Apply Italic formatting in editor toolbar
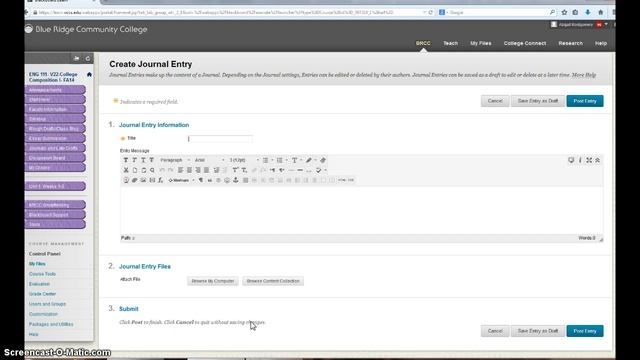Viewport: 640px width, 360px height. pyautogui.click(x=134, y=160)
